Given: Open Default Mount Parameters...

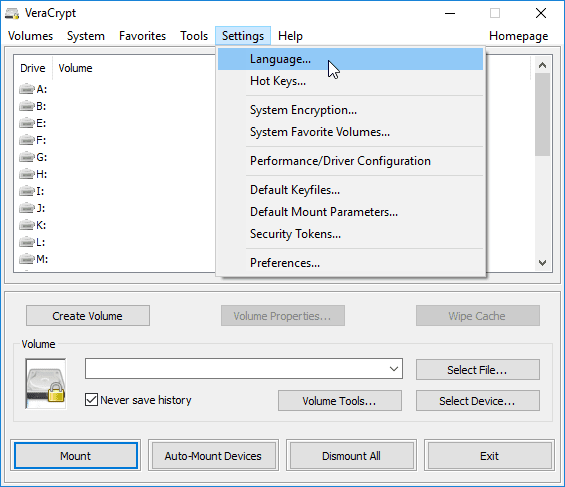Looking at the screenshot, I should click(x=350, y=212).
